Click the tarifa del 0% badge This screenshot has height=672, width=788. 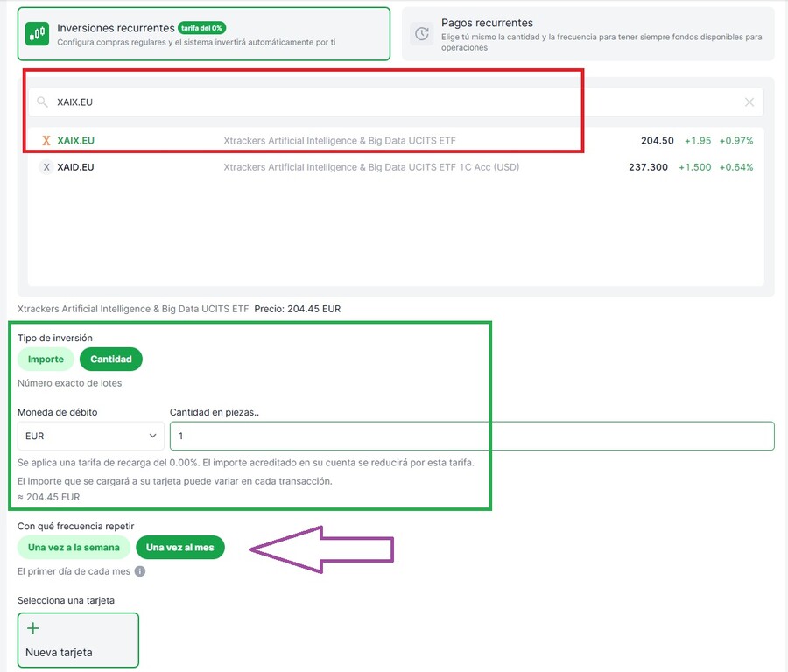201,28
